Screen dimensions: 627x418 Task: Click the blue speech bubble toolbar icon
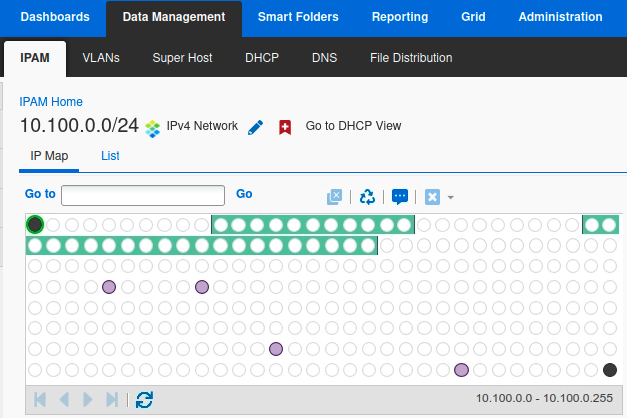(399, 197)
